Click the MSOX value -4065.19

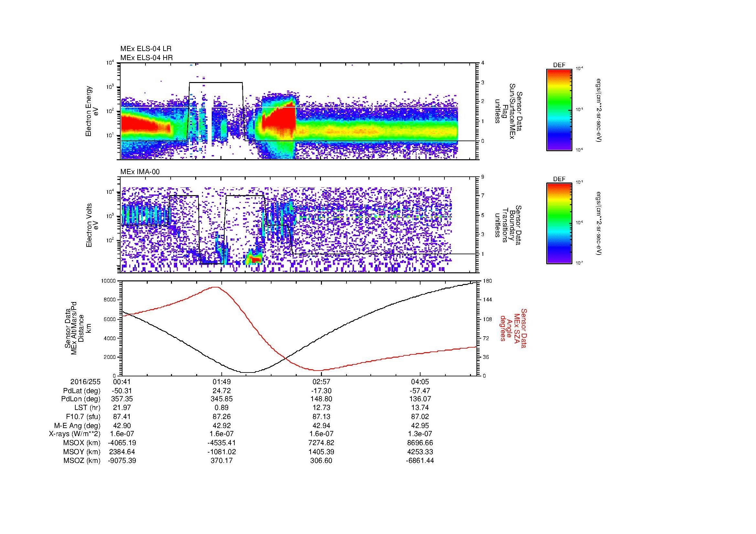click(122, 443)
